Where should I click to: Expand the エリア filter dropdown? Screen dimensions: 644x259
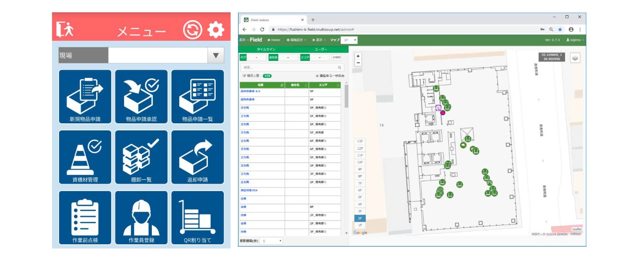[x=320, y=58]
